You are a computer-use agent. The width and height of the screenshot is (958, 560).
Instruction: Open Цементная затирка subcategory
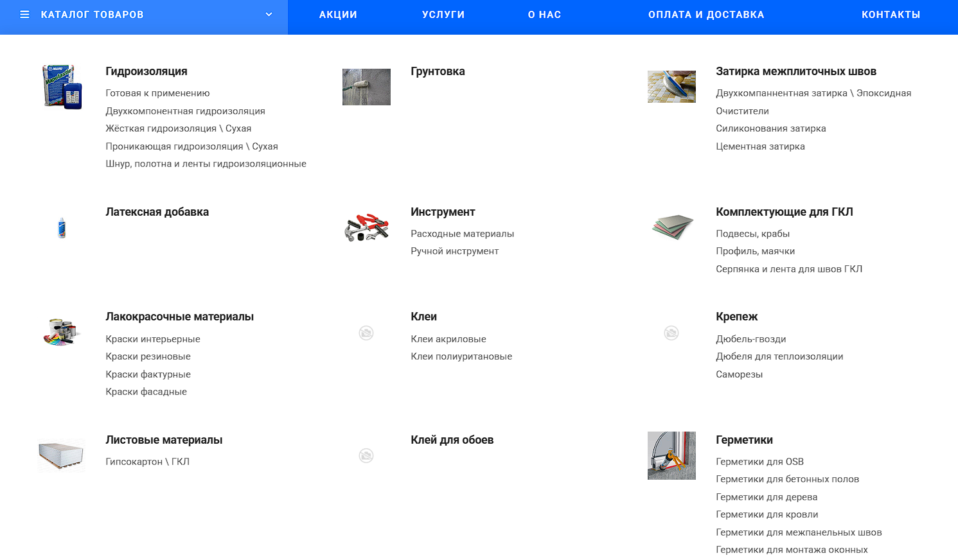pyautogui.click(x=760, y=146)
